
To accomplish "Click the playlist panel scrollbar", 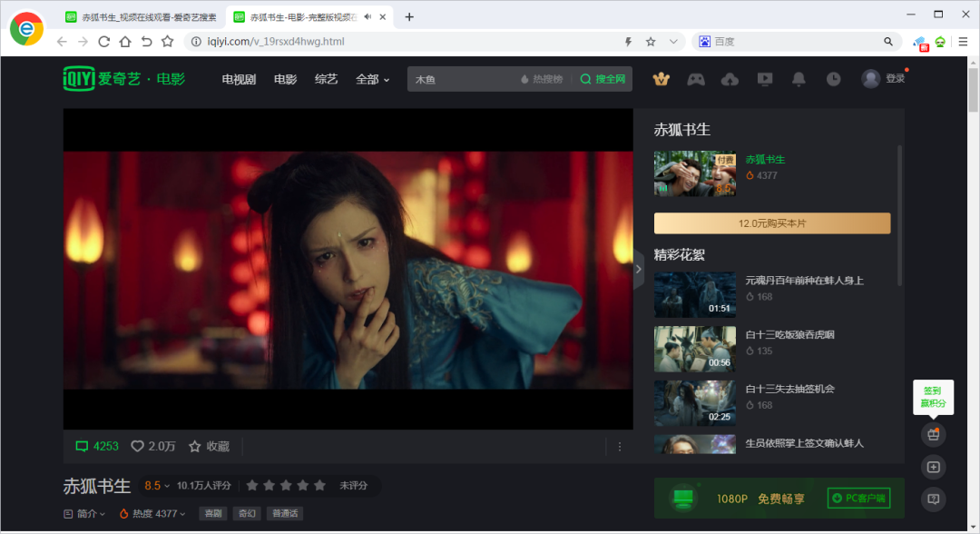I will (900, 216).
